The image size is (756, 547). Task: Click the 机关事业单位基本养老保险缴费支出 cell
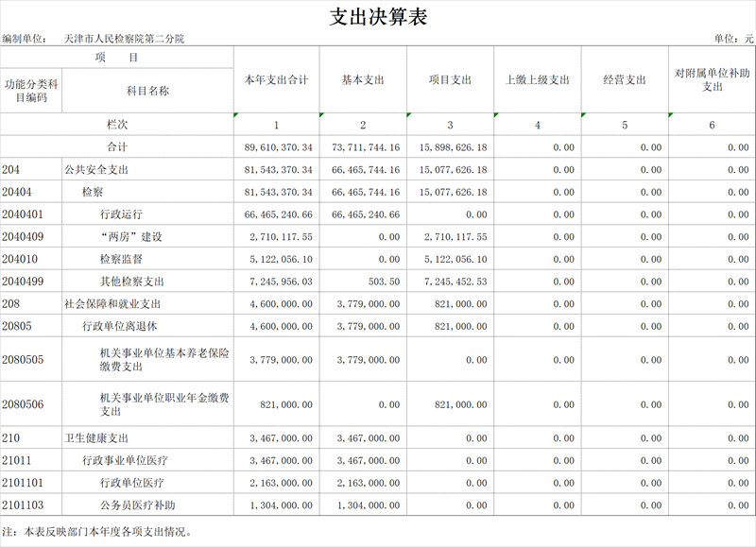148,360
